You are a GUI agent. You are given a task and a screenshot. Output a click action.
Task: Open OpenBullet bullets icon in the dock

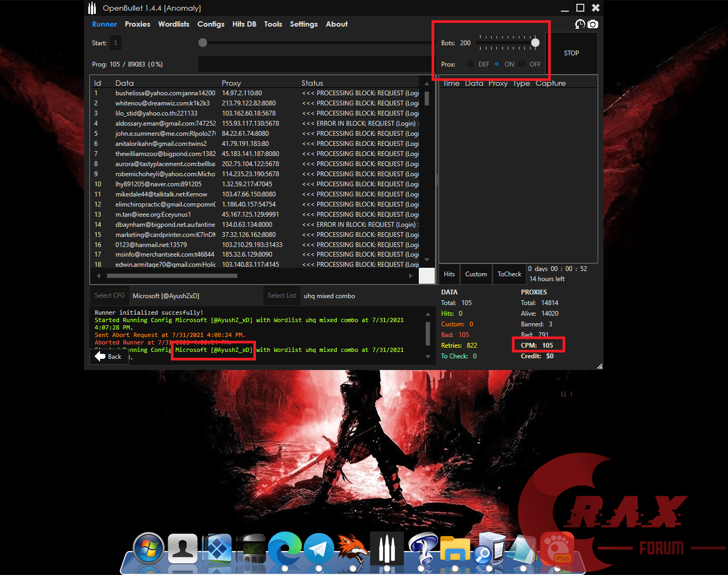tap(387, 549)
